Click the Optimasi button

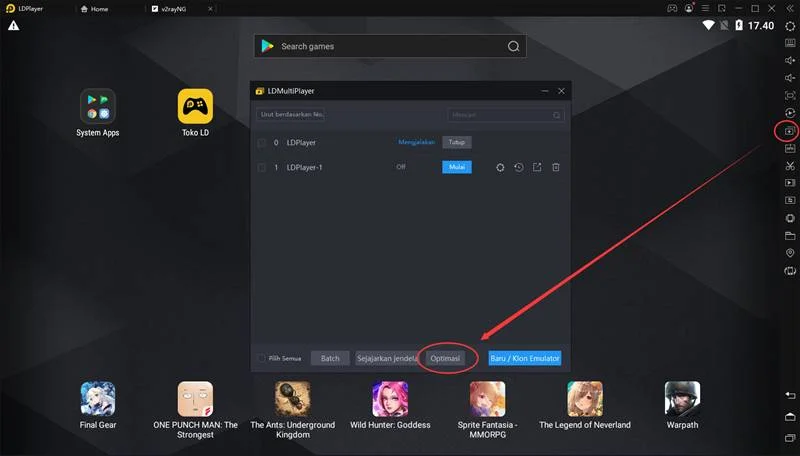click(x=445, y=358)
